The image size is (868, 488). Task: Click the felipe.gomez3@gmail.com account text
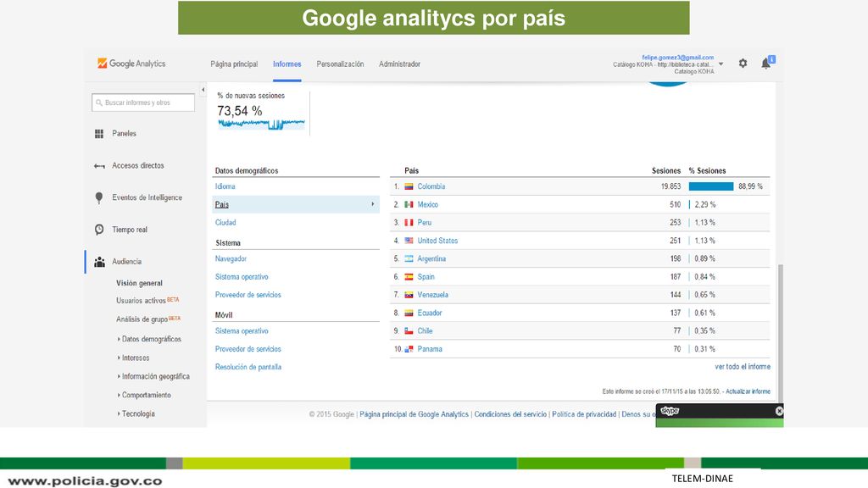677,57
